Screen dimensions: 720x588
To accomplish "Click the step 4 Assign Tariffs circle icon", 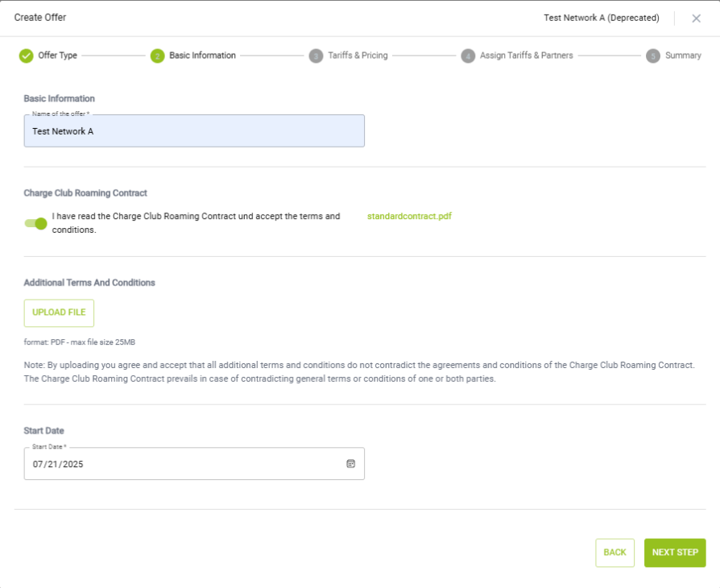I will (468, 56).
